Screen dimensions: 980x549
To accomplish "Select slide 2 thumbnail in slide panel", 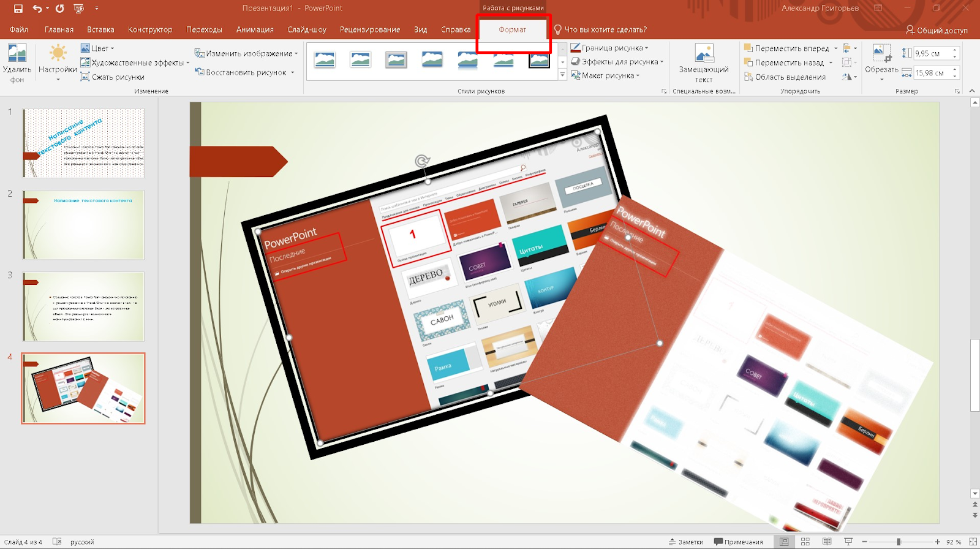I will [x=83, y=225].
